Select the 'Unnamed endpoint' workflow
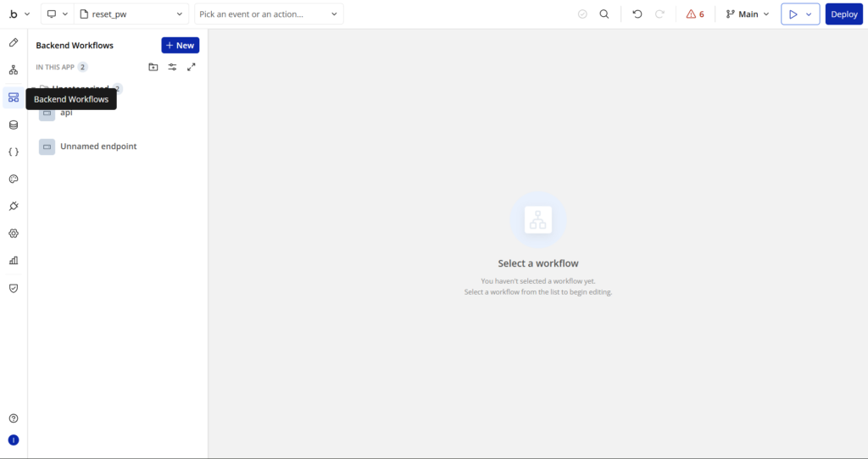The width and height of the screenshot is (868, 459). tap(97, 147)
